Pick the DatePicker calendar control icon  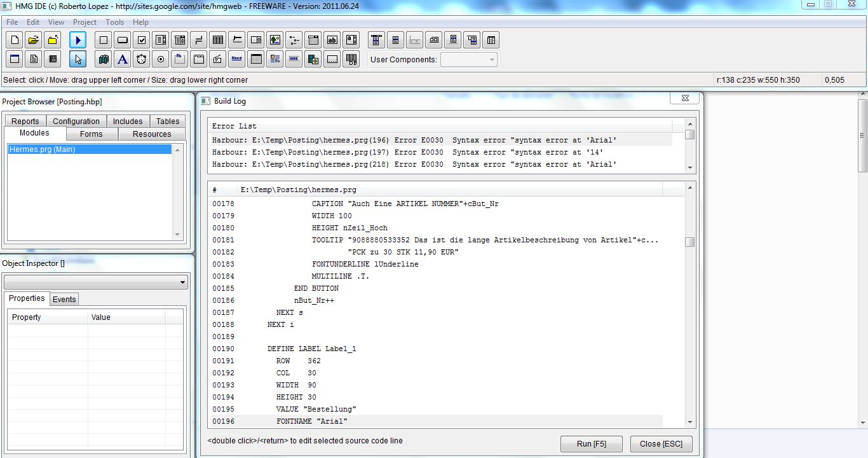313,40
